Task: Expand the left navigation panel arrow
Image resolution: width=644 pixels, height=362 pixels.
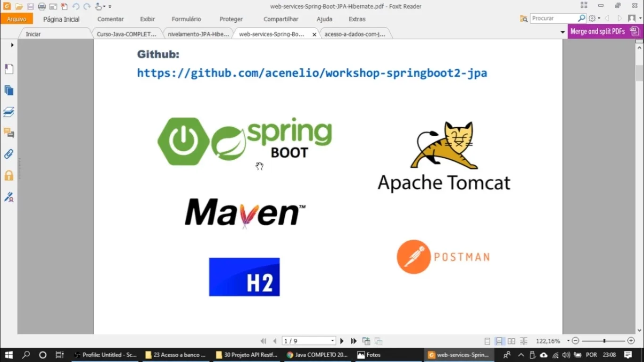Action: pyautogui.click(x=12, y=45)
